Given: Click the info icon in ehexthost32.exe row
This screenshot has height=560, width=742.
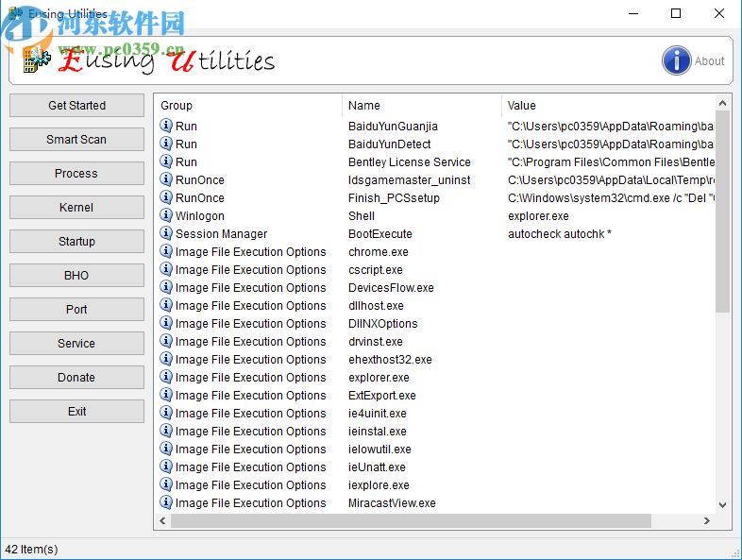Looking at the screenshot, I should [x=165, y=359].
